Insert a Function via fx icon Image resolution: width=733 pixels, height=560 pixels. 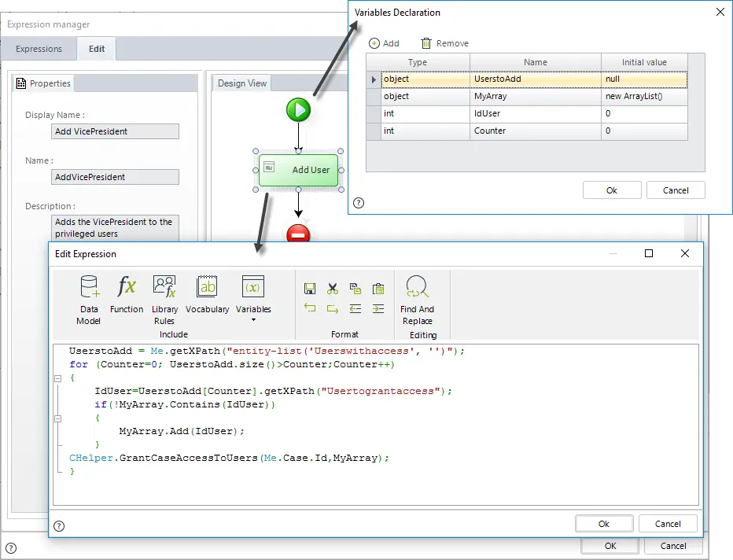tap(127, 294)
